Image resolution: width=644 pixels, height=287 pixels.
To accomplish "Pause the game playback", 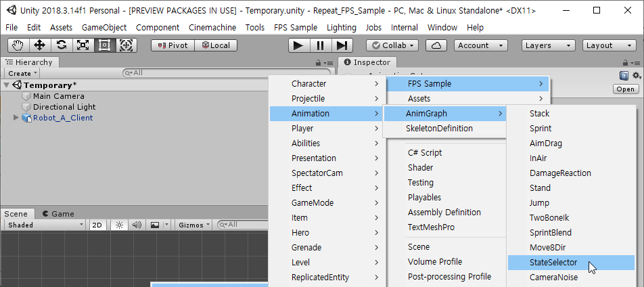I will (x=321, y=45).
